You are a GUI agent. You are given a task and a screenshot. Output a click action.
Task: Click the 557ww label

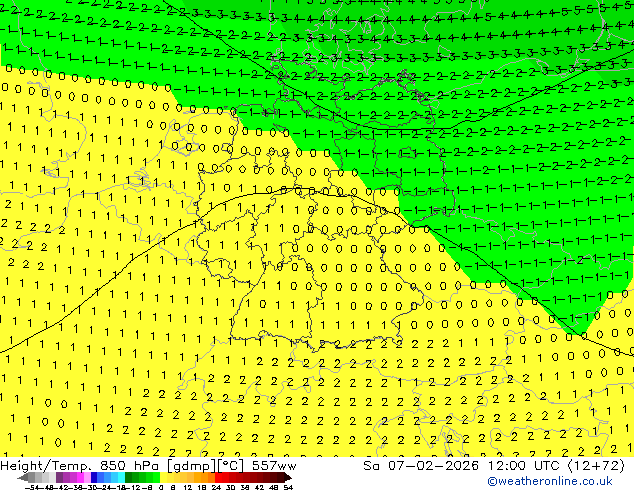274,466
